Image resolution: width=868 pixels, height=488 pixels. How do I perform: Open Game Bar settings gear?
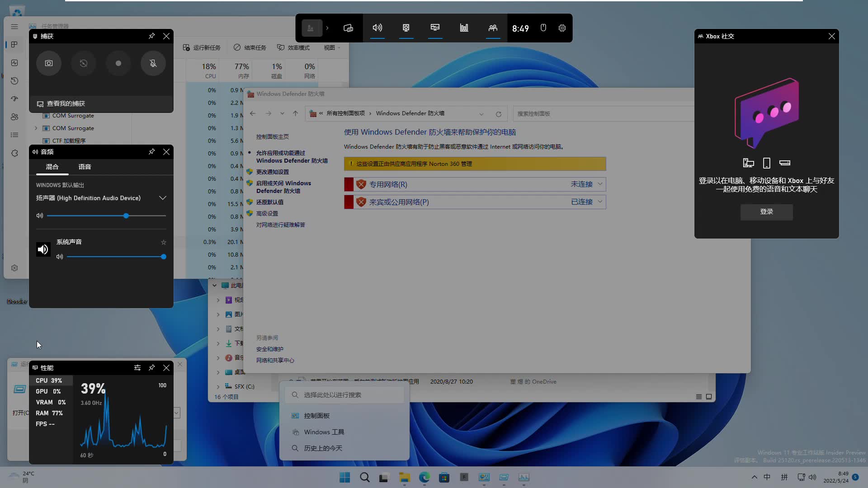click(x=561, y=28)
